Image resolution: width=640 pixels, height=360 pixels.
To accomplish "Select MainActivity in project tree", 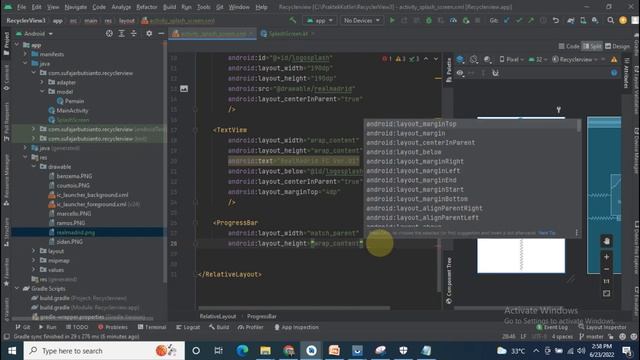I will pyautogui.click(x=72, y=111).
